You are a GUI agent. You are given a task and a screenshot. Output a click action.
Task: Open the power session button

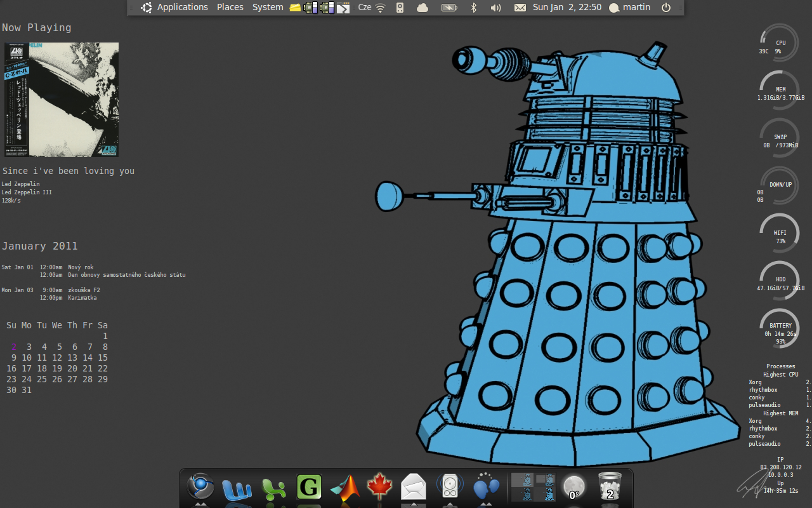click(x=666, y=8)
